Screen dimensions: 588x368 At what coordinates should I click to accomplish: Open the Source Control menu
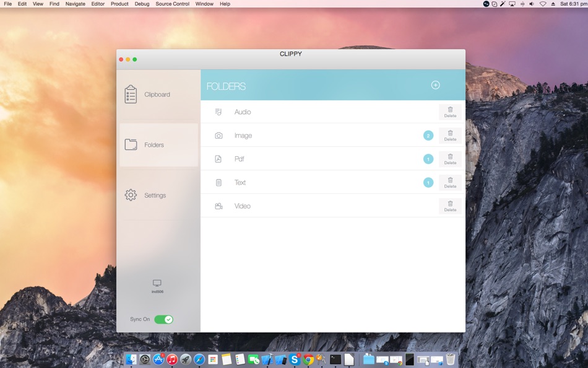[173, 4]
